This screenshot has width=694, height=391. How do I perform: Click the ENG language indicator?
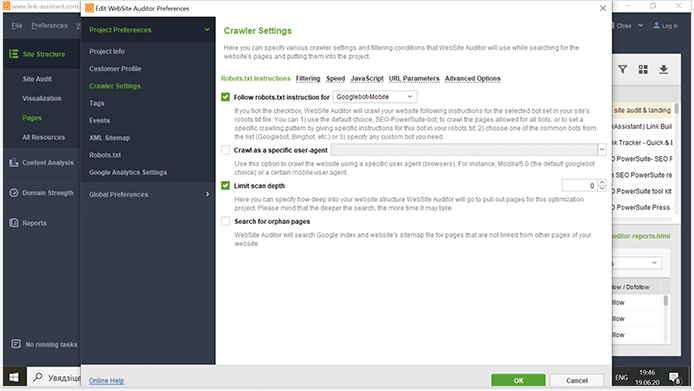(x=621, y=377)
